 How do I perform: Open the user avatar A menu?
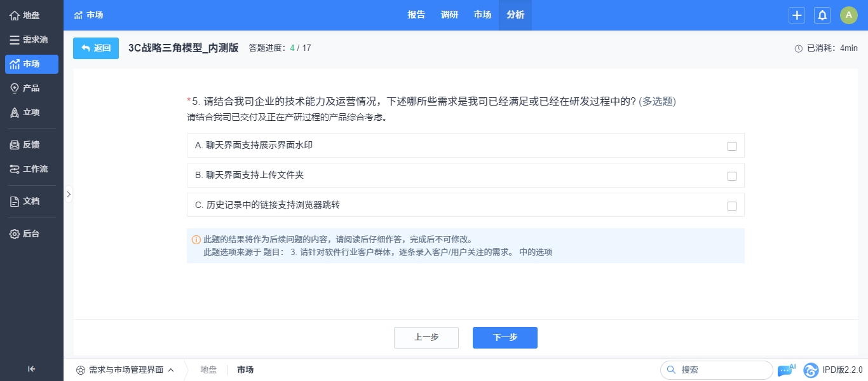[x=849, y=15]
